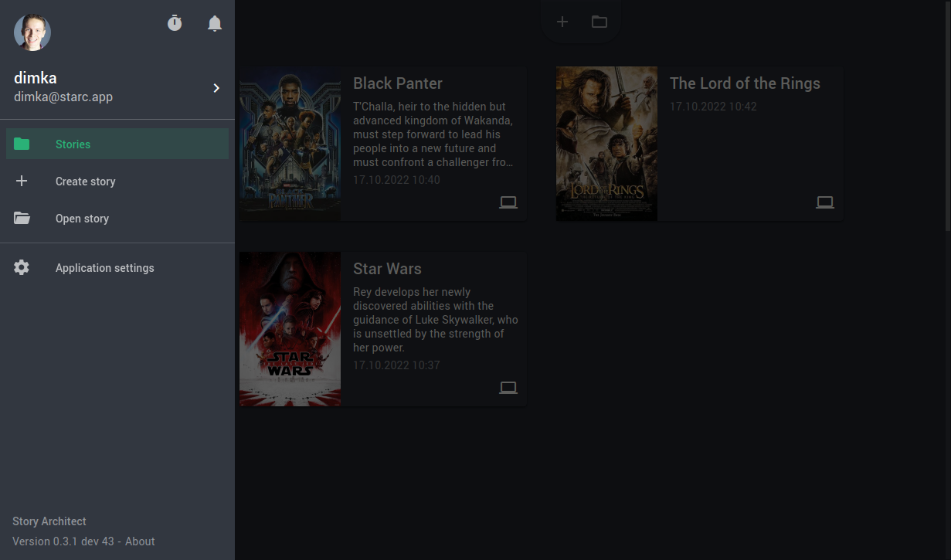Image resolution: width=951 pixels, height=560 pixels.
Task: Click the vertical scrollbar of stories list
Action: point(948,116)
